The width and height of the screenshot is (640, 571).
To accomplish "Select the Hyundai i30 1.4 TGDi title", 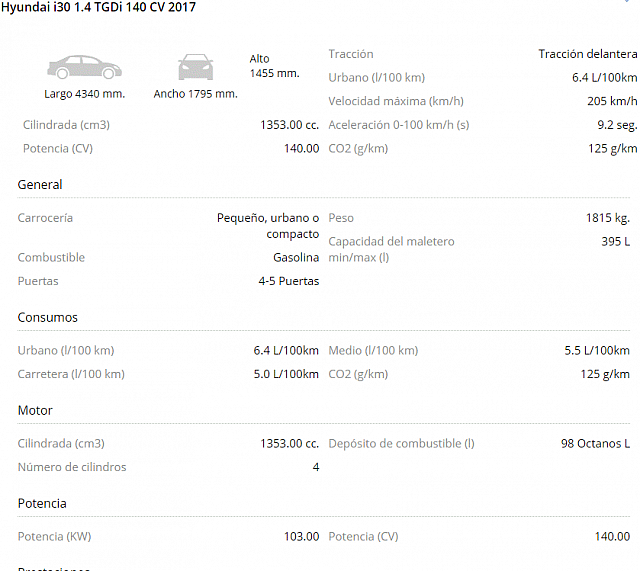I will 98,7.
